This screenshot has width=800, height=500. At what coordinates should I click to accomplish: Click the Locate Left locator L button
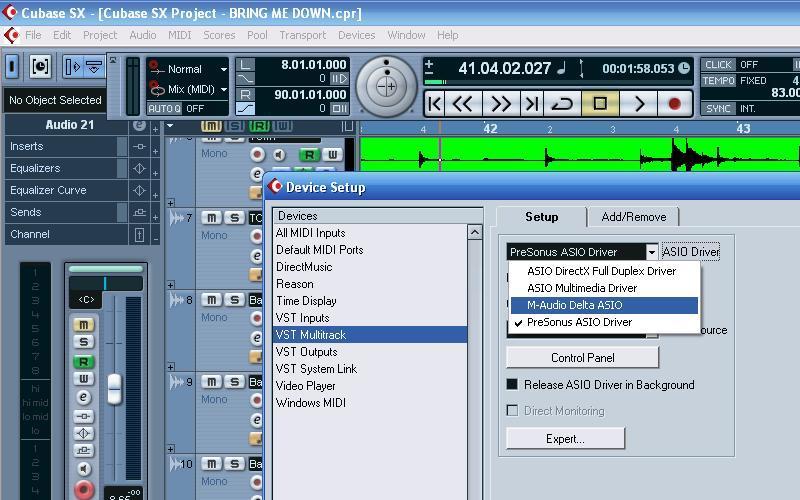point(245,65)
